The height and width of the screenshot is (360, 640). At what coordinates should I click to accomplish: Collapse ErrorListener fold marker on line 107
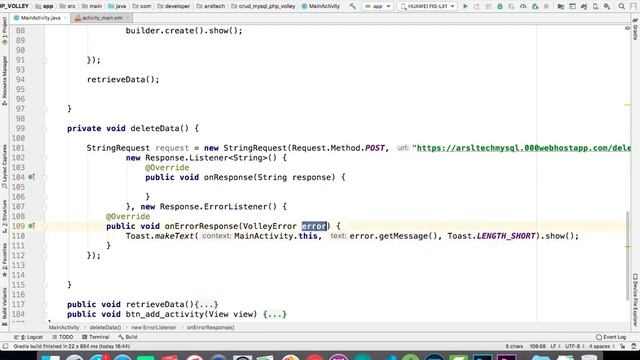44,207
